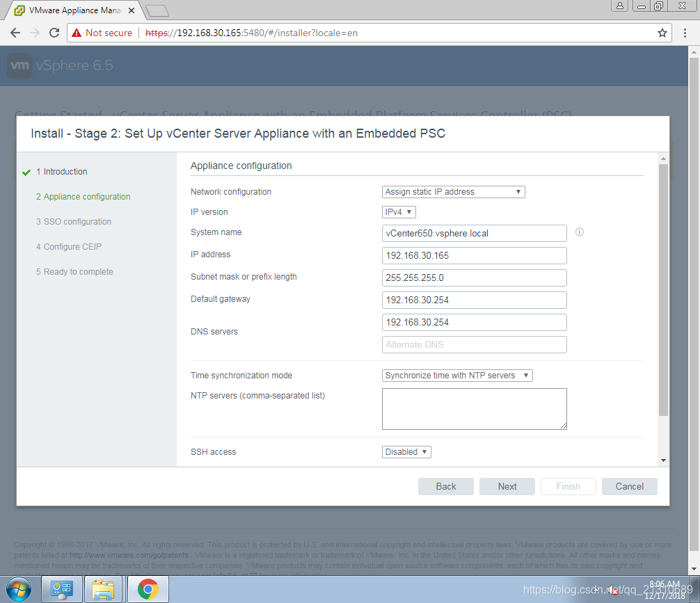The height and width of the screenshot is (603, 700).
Task: Click the DNS servers label
Action: [x=214, y=332]
